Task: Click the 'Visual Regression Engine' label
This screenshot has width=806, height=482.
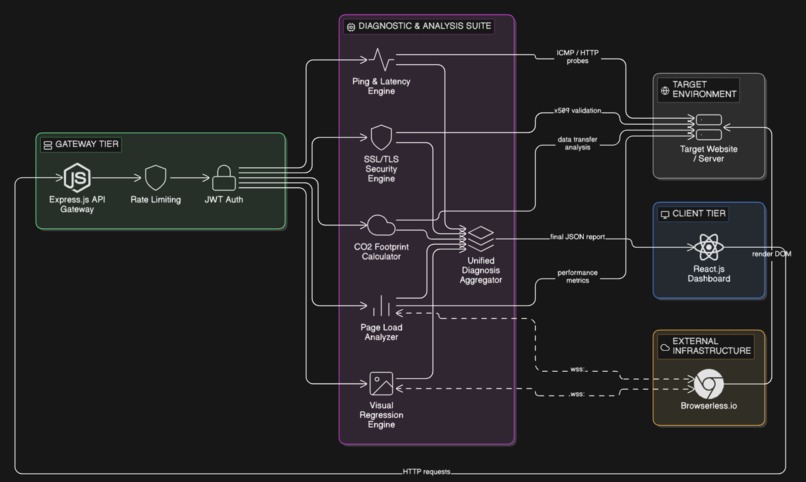Action: tap(381, 415)
